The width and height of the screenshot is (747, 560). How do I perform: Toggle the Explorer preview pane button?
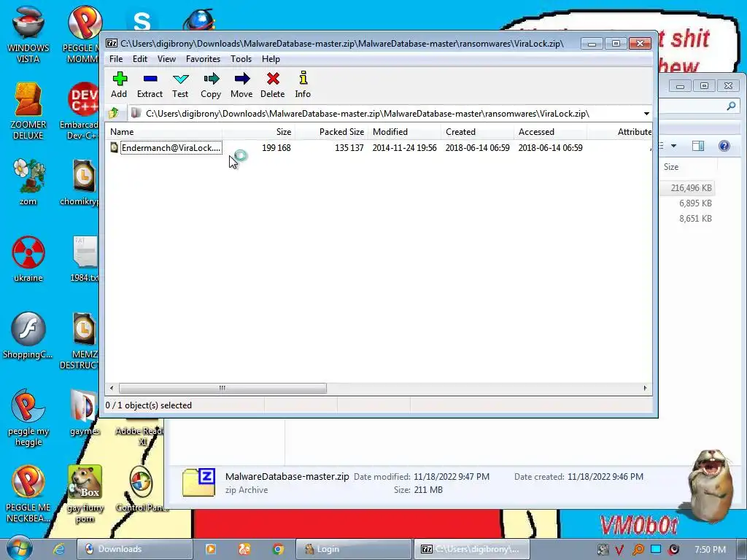coord(698,146)
